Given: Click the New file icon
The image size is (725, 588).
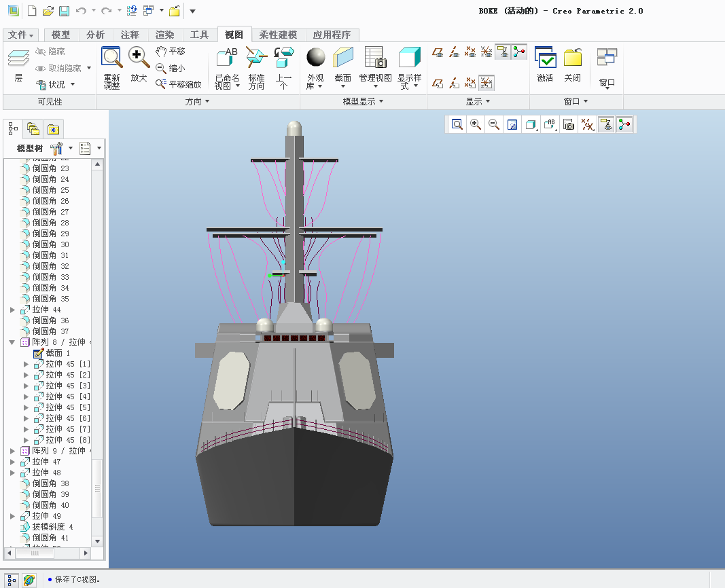Looking at the screenshot, I should 32,11.
